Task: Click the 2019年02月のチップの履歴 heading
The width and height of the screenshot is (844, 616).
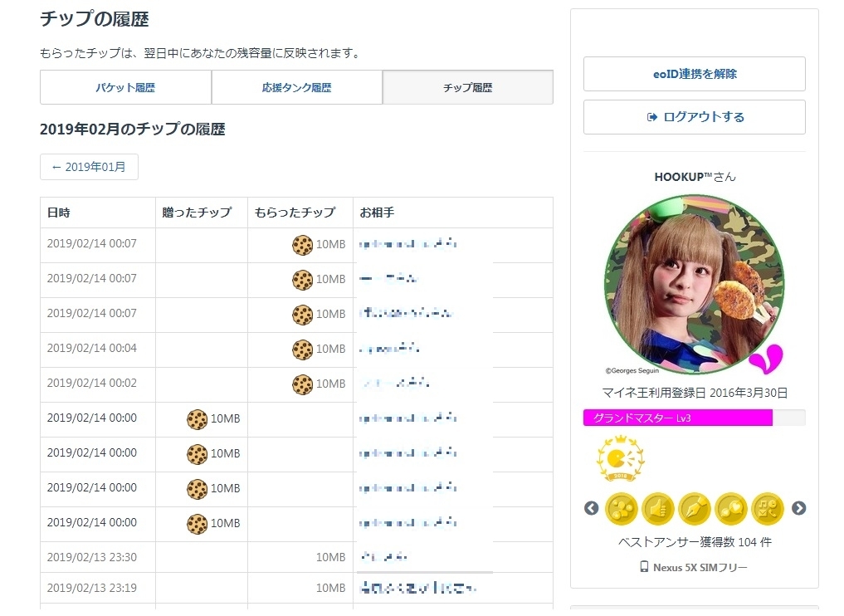Action: [133, 130]
